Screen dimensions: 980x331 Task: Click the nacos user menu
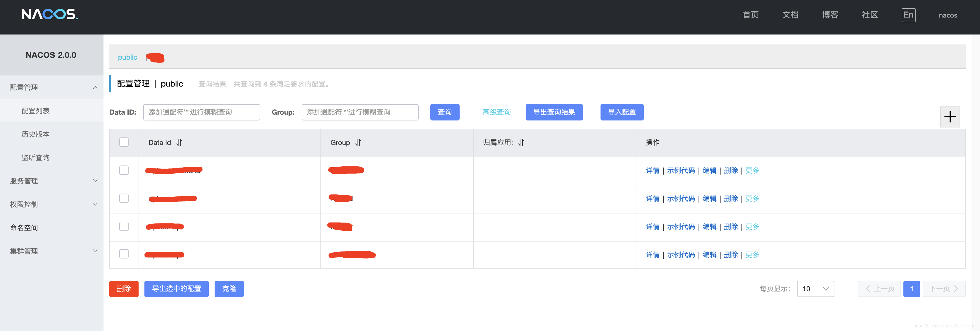pyautogui.click(x=948, y=15)
